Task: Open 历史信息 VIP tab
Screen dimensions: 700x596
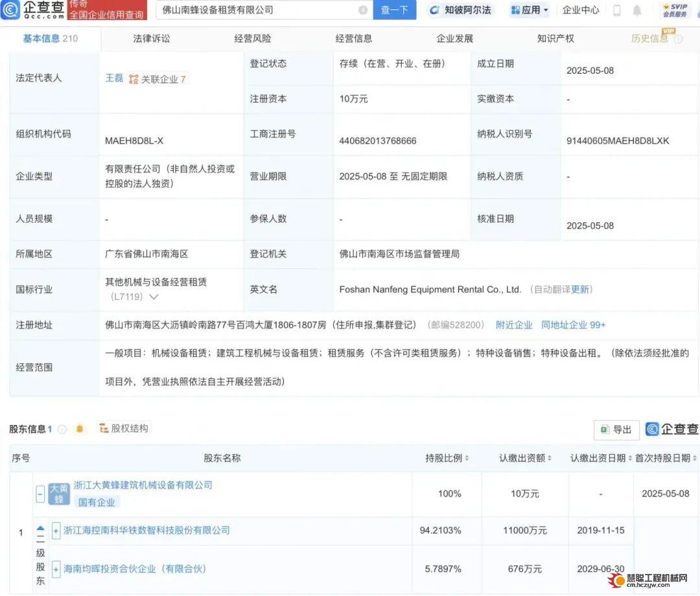Action: coord(649,38)
